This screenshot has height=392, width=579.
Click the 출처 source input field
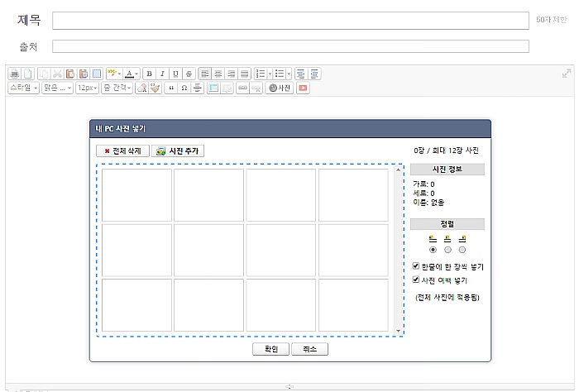[x=290, y=46]
